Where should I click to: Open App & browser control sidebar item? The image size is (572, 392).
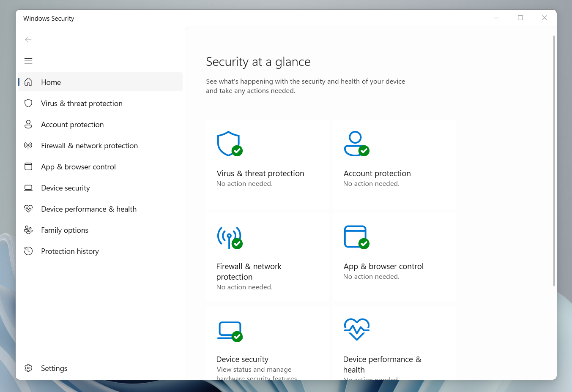78,167
